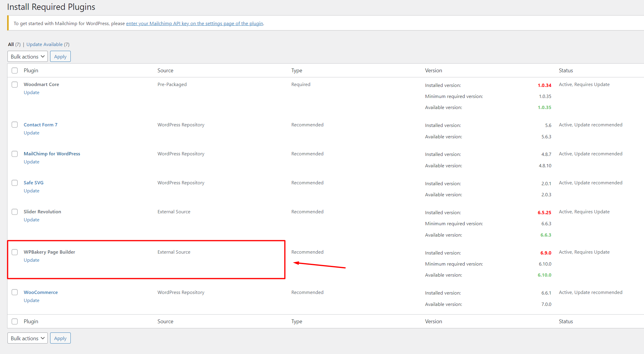Click Update under Slider Revolution
644x354 pixels.
click(32, 220)
